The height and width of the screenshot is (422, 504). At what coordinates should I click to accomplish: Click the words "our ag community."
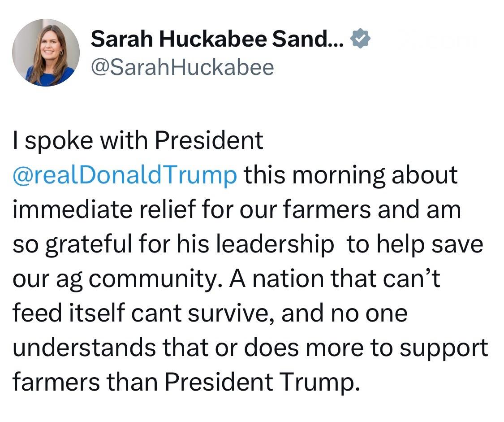(118, 279)
